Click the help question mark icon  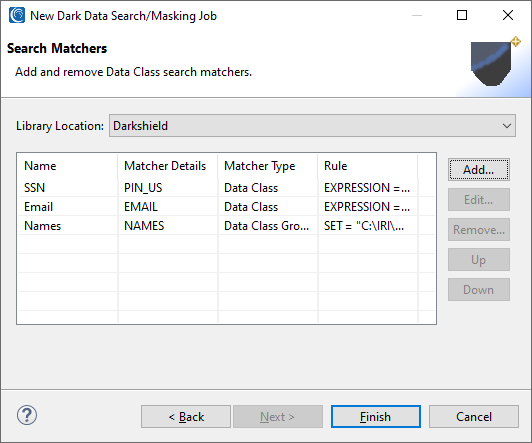tap(27, 416)
